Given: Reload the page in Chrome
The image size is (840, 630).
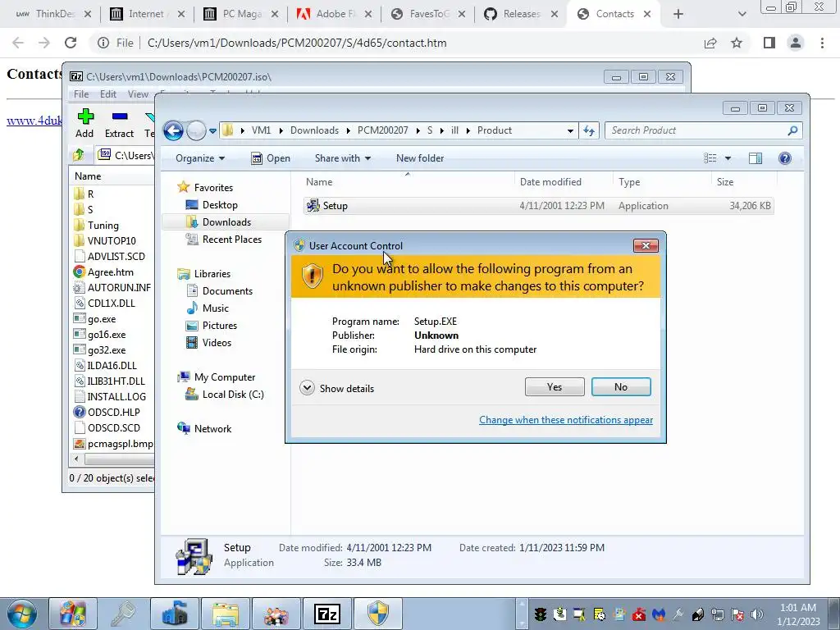Looking at the screenshot, I should coord(71,43).
